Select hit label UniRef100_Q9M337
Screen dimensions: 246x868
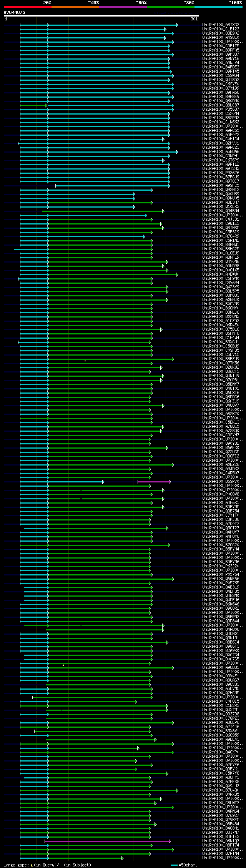pyautogui.click(x=221, y=55)
